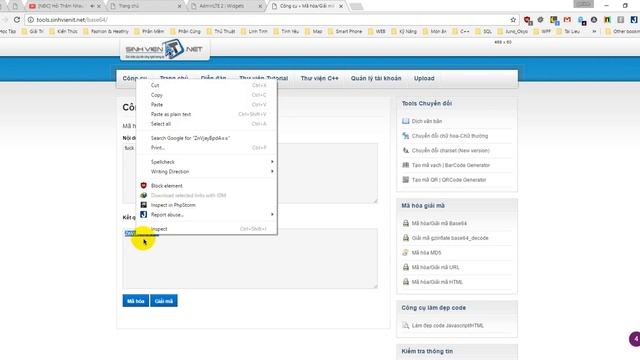The height and width of the screenshot is (360, 640).
Task: Click the Giải mã decode button
Action: pyautogui.click(x=164, y=301)
